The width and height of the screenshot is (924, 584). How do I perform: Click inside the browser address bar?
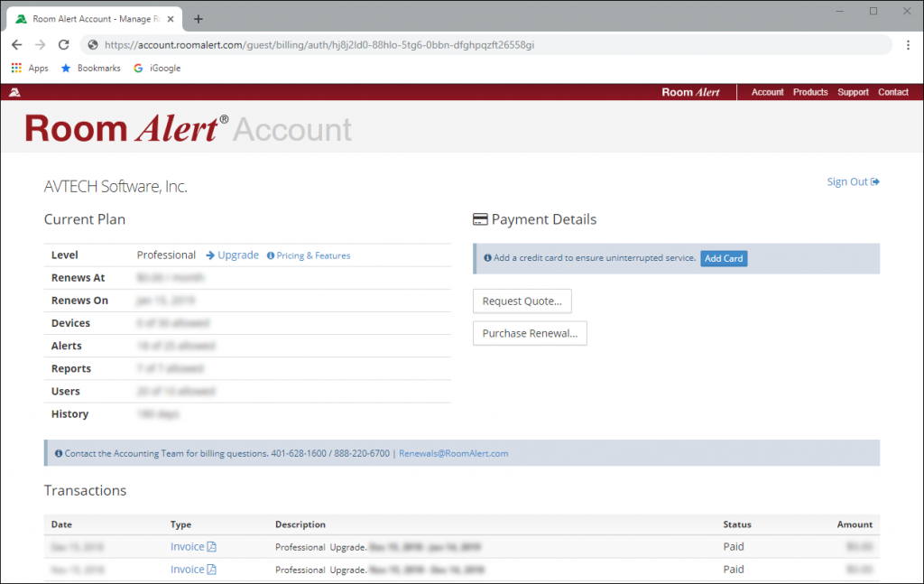tap(361, 42)
